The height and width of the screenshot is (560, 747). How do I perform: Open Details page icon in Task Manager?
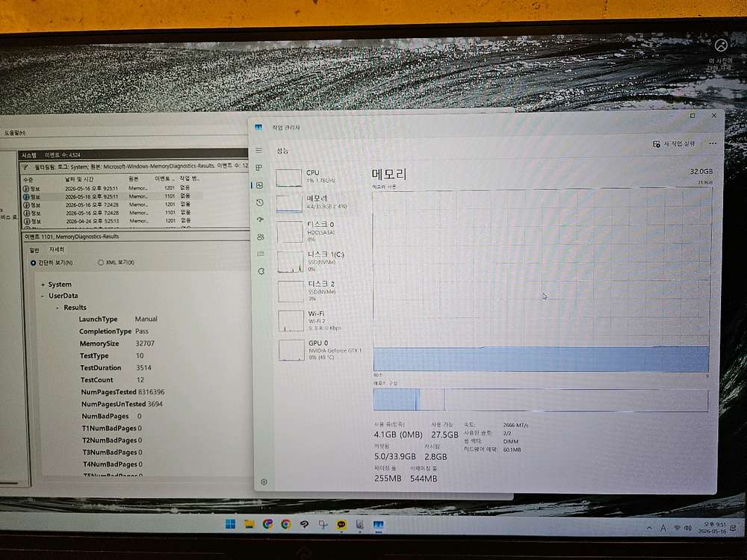click(x=261, y=254)
